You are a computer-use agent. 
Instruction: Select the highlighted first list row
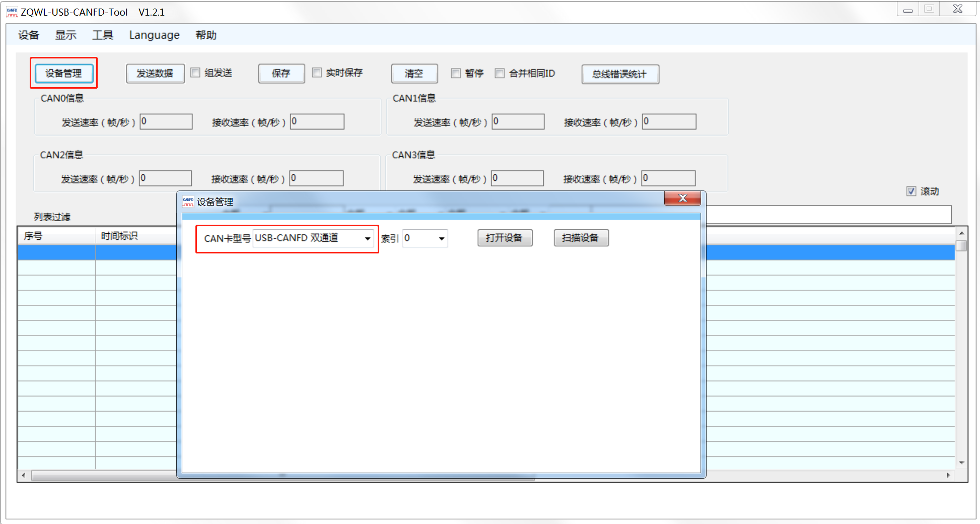tap(486, 252)
